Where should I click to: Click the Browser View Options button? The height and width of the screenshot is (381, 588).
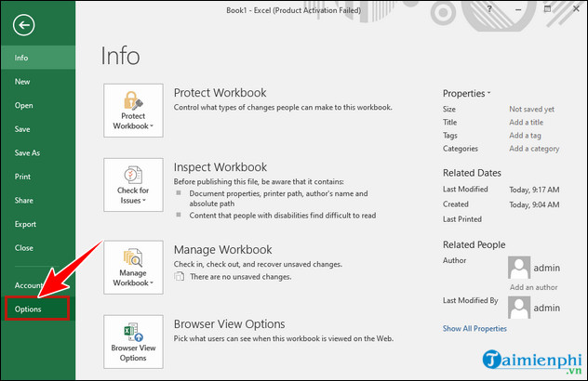tap(133, 341)
